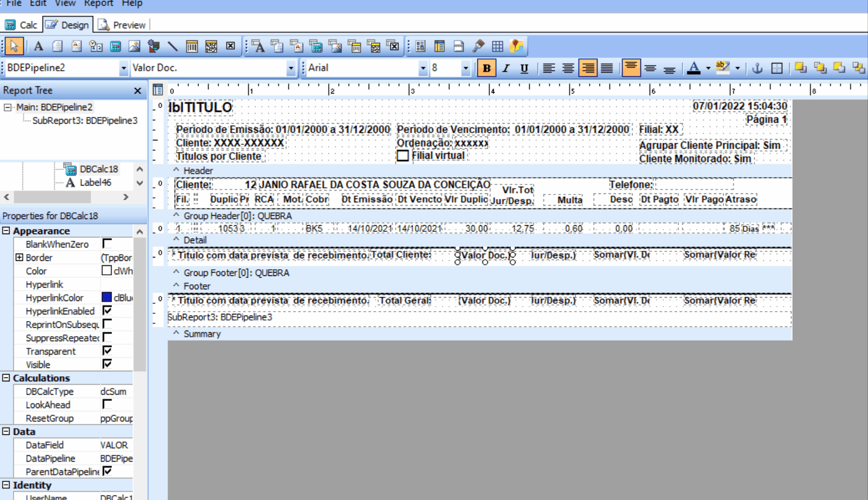Pick the DBImage data component tool

(336, 46)
